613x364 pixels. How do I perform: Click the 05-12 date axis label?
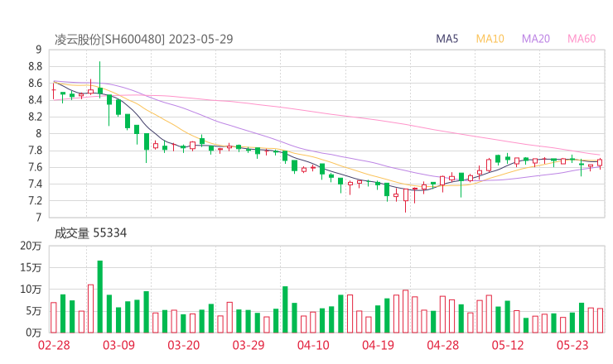click(x=508, y=345)
